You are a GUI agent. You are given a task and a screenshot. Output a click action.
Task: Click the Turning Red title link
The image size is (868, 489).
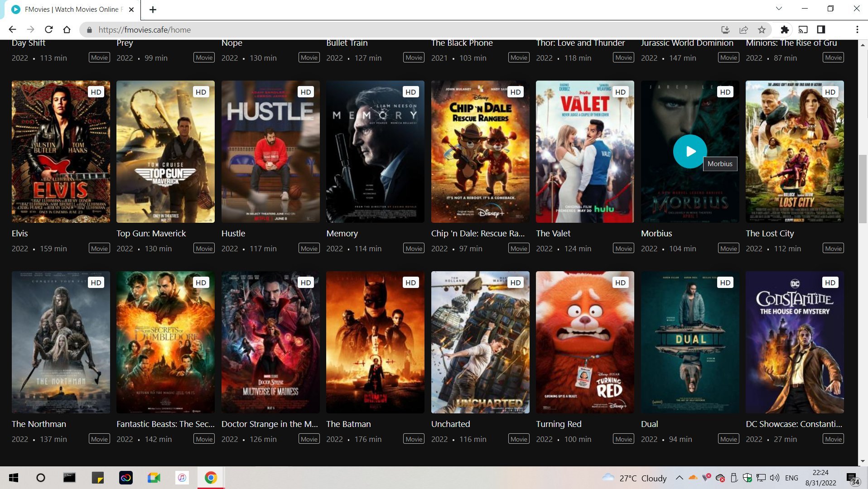tap(559, 424)
